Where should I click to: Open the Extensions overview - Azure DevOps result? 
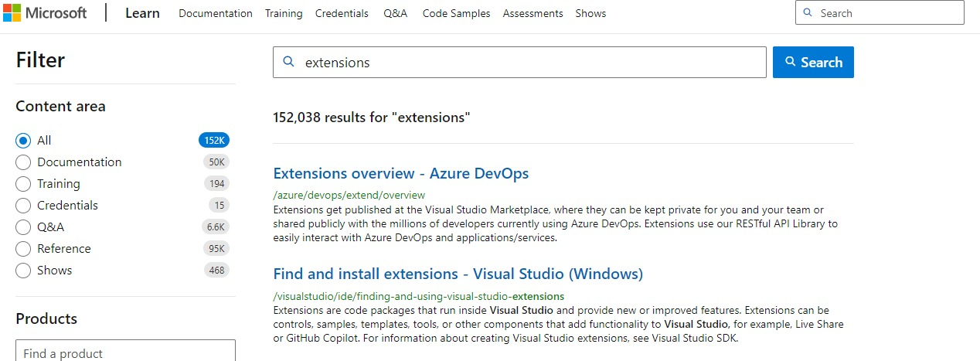pyautogui.click(x=400, y=173)
